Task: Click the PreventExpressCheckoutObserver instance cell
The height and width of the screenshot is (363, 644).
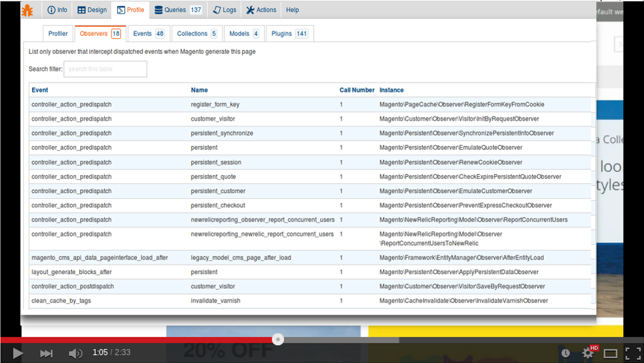Action: [466, 206]
